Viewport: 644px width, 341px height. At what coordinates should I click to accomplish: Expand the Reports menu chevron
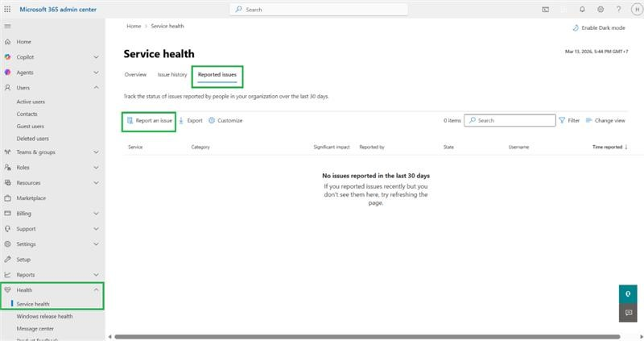tap(96, 275)
